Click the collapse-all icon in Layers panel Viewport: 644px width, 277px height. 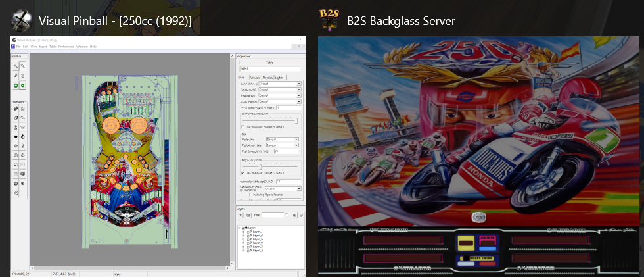[x=301, y=215]
